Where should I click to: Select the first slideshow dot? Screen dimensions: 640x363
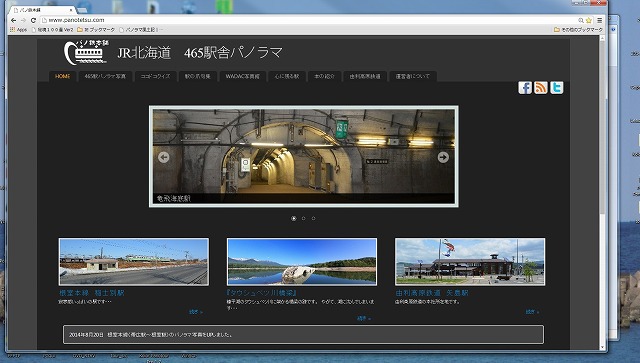click(x=293, y=218)
